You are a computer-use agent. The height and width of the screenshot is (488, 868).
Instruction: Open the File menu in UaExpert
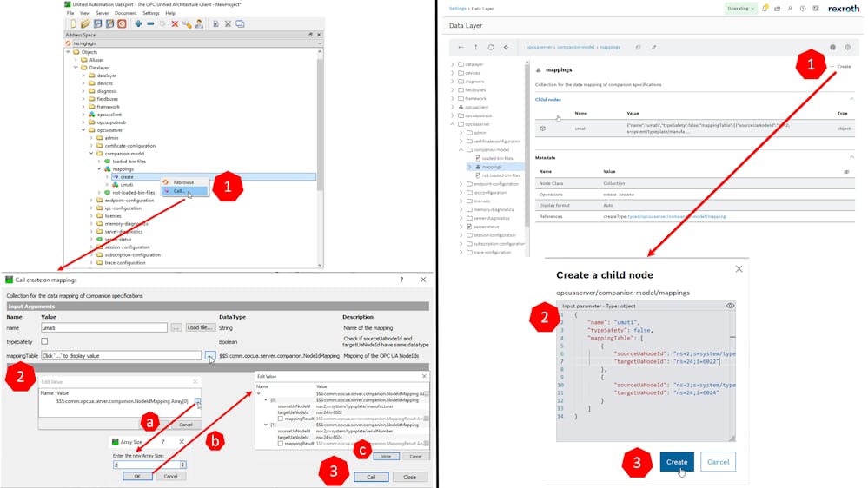point(70,13)
